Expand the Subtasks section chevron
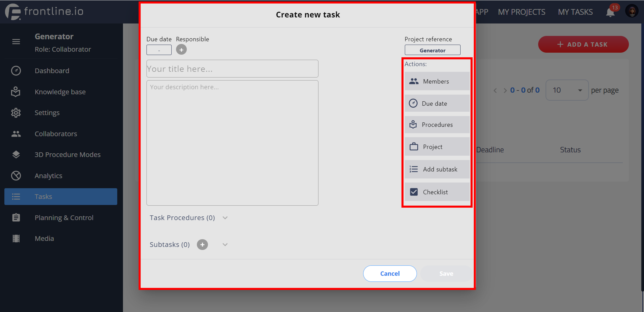The image size is (644, 312). pos(225,245)
